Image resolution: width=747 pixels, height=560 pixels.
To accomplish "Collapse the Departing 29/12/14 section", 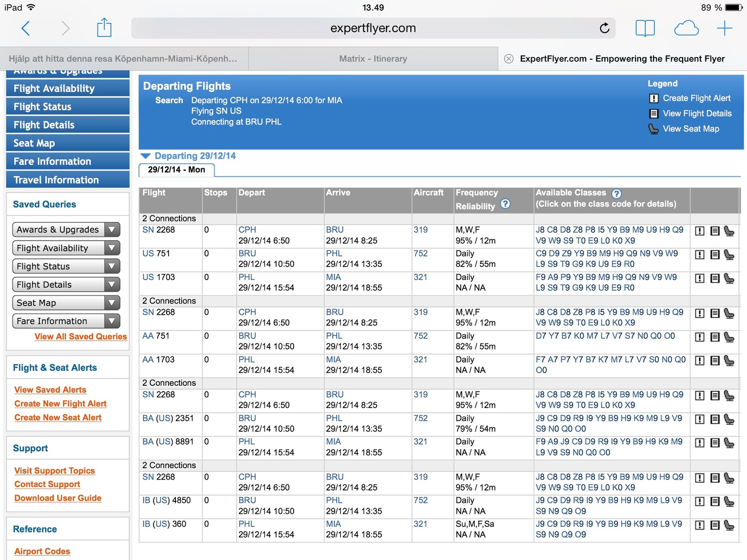I will pyautogui.click(x=146, y=156).
